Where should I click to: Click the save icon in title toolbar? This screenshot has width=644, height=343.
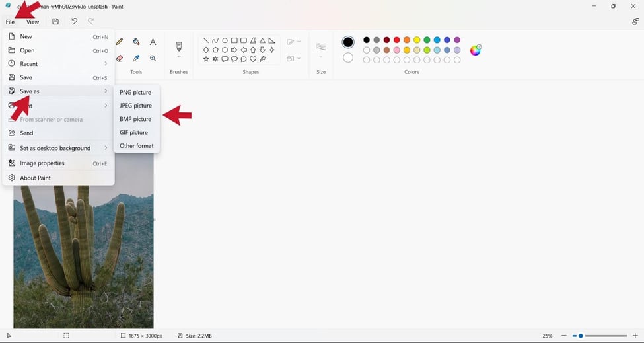tap(55, 22)
